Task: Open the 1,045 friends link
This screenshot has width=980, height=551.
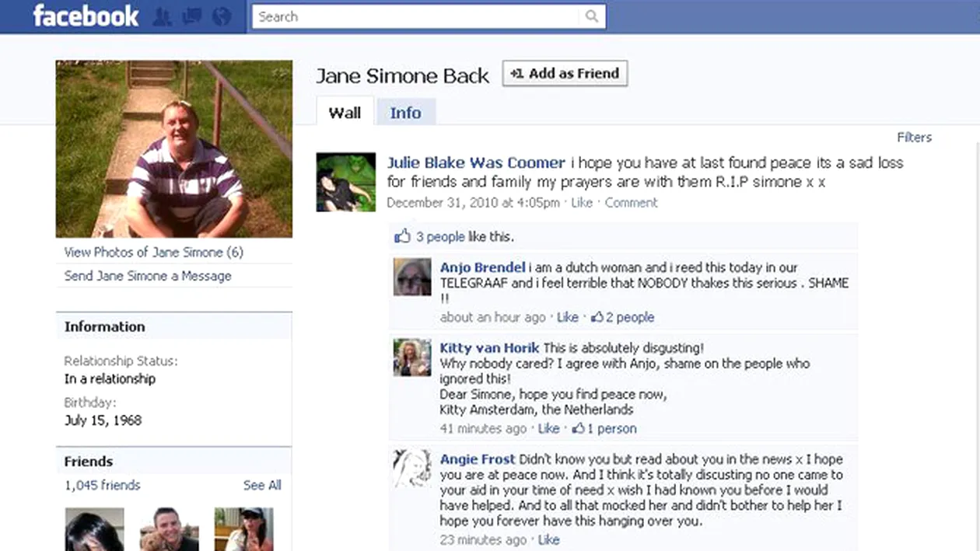Action: 103,485
